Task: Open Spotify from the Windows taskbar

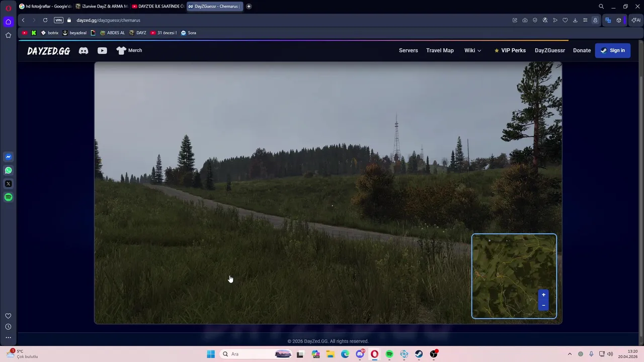Action: click(389, 354)
